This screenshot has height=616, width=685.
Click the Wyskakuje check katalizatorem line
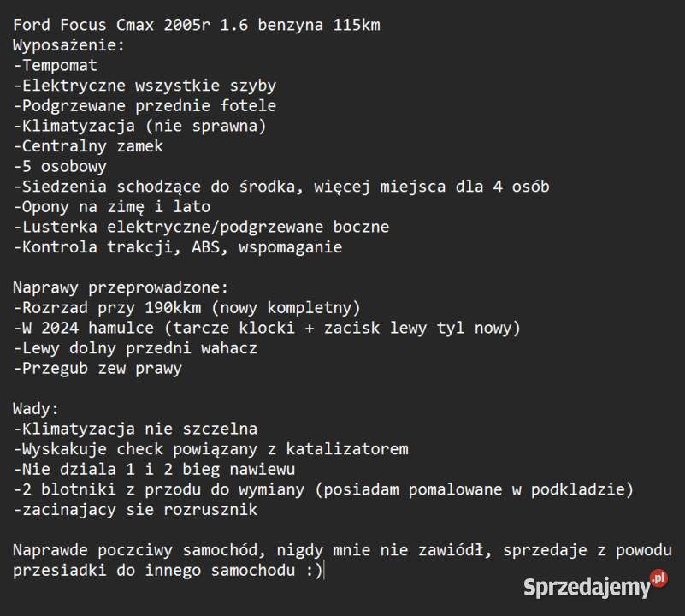tap(210, 449)
